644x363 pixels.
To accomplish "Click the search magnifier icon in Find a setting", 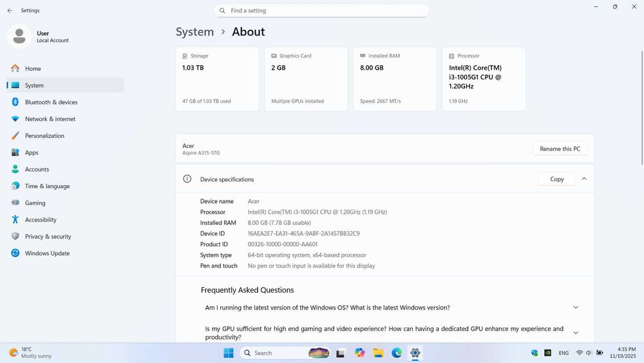I will click(222, 11).
